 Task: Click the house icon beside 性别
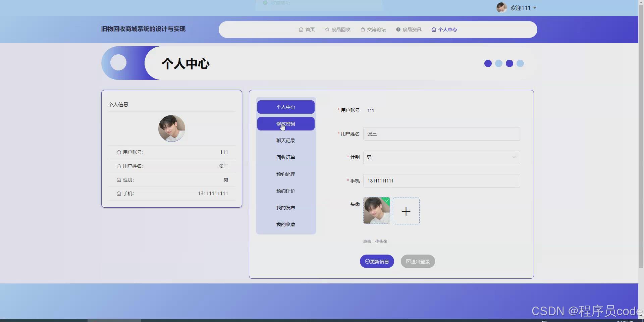coord(119,180)
